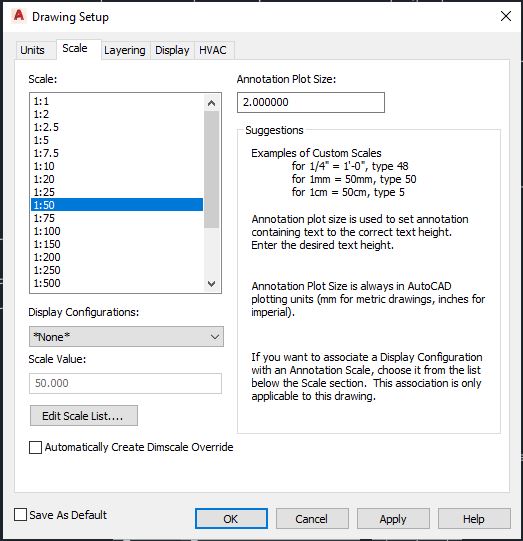This screenshot has height=541, width=523.
Task: Choose the 1:5 scale entry
Action: coord(117,140)
